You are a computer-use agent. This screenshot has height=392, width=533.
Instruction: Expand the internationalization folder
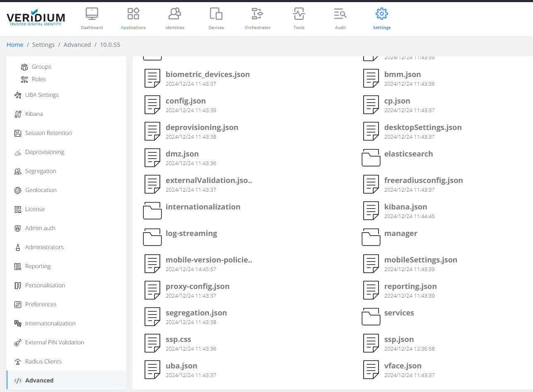203,207
